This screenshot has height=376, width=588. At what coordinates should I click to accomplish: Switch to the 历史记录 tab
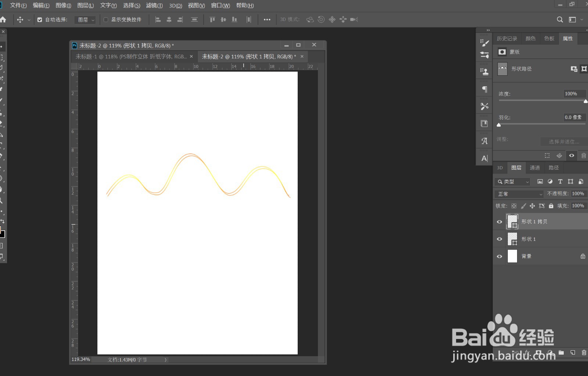507,39
